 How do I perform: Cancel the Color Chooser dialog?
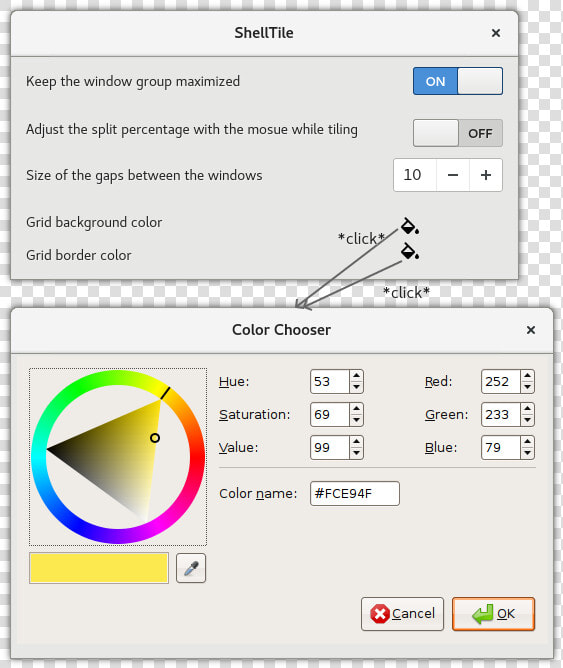[x=402, y=614]
